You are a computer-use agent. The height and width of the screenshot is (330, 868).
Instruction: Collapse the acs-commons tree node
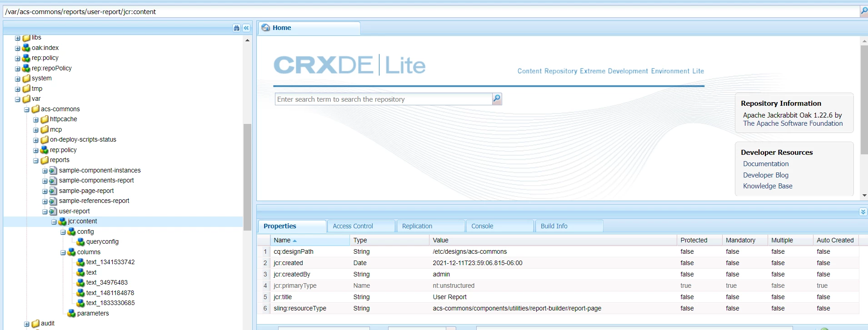(x=27, y=109)
